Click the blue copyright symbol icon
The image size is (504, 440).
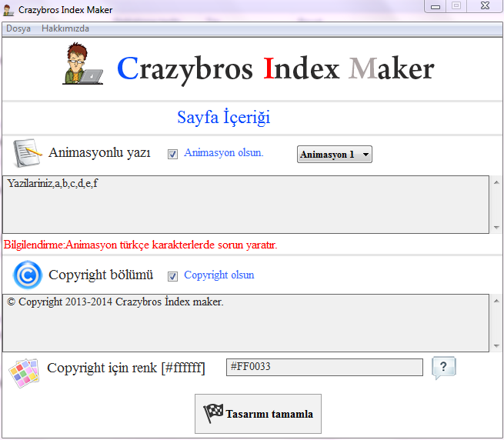[28, 275]
